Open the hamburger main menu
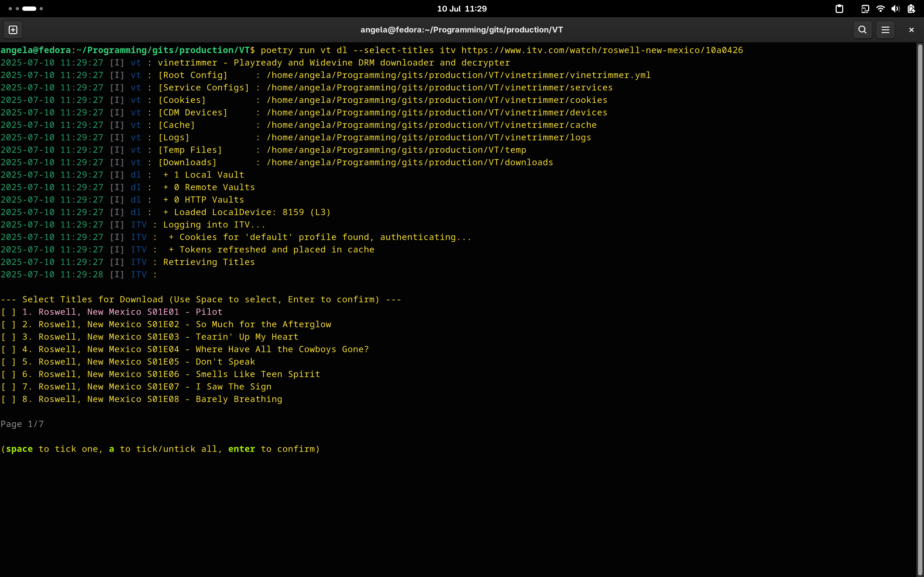The image size is (924, 577). click(x=885, y=30)
